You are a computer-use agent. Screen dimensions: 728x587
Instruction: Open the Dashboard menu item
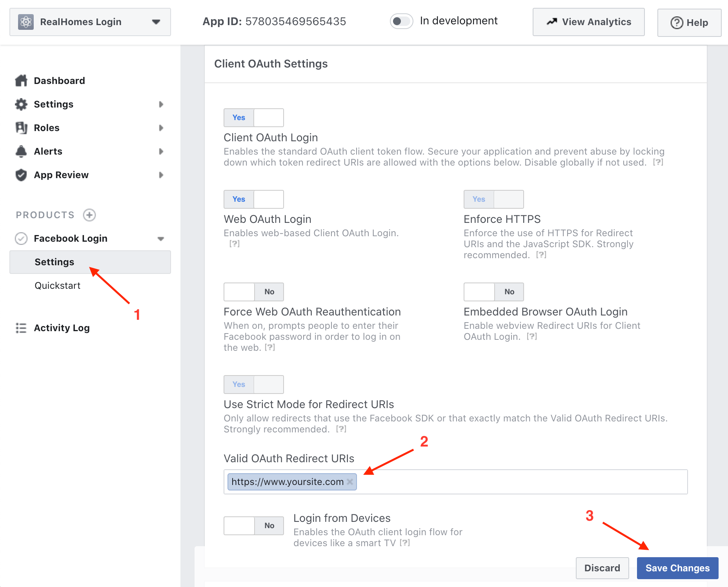[x=59, y=81]
